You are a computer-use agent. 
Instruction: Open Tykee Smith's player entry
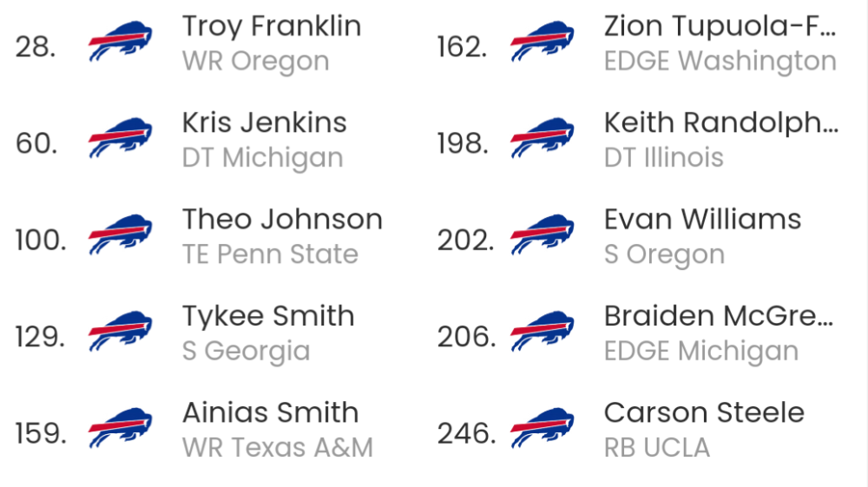(268, 333)
